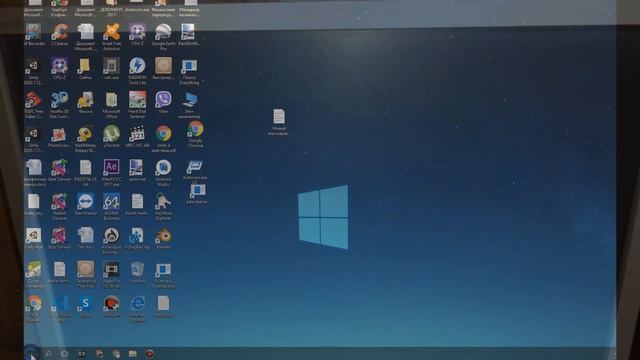Image resolution: width=640 pixels, height=360 pixels.
Task: Open the calc.exe shortcut
Action: coord(111,69)
